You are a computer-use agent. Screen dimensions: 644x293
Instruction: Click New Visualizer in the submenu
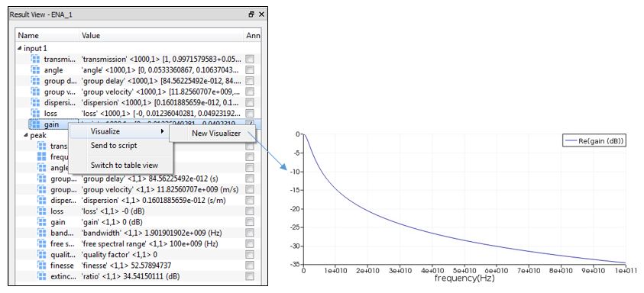pyautogui.click(x=216, y=133)
